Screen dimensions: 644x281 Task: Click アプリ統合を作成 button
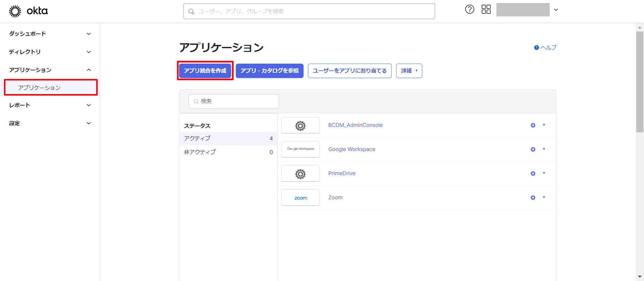(x=205, y=71)
